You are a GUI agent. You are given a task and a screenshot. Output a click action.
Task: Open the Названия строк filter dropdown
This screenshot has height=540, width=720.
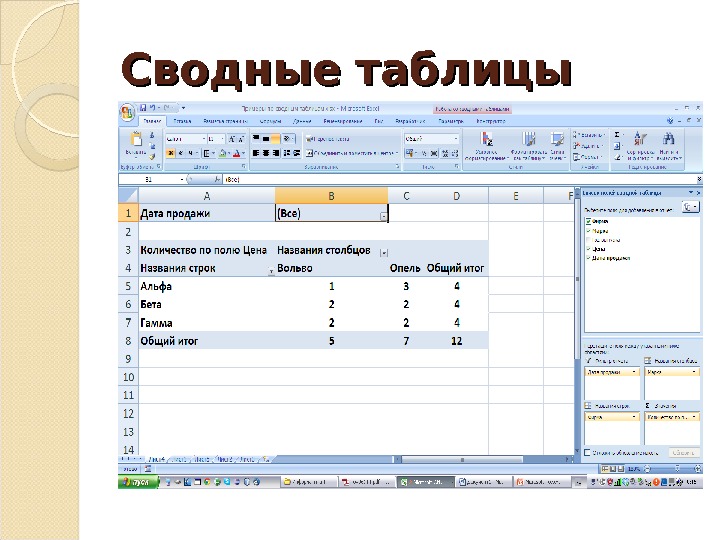point(271,271)
